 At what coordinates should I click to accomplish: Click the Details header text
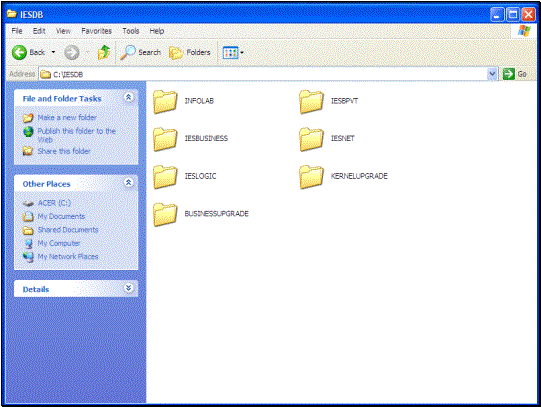click(x=36, y=289)
